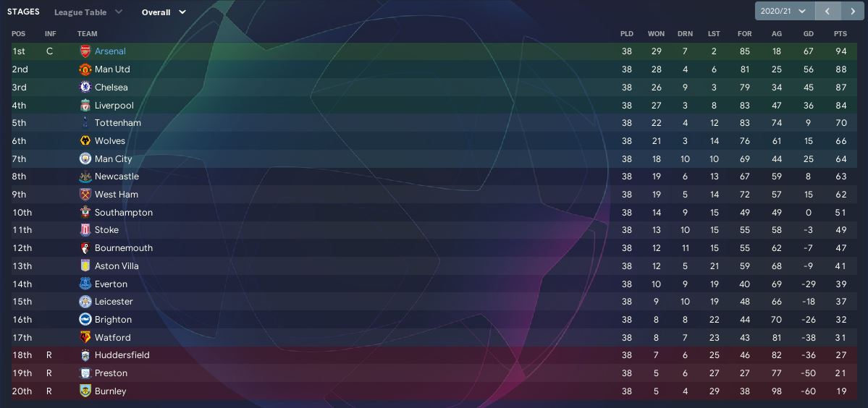Click the Brighton club badge
This screenshot has width=868, height=408.
tap(85, 320)
